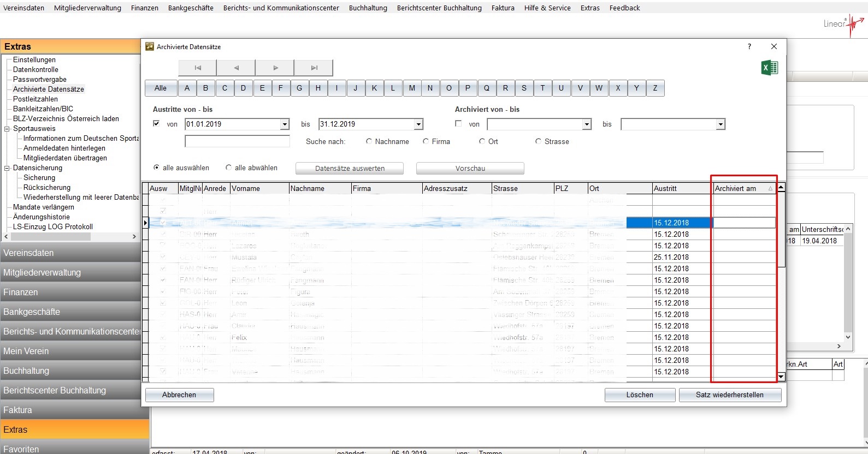Viewport: 868px width, 454px height.
Task: Open Archiviert von date dropdown
Action: [x=587, y=124]
